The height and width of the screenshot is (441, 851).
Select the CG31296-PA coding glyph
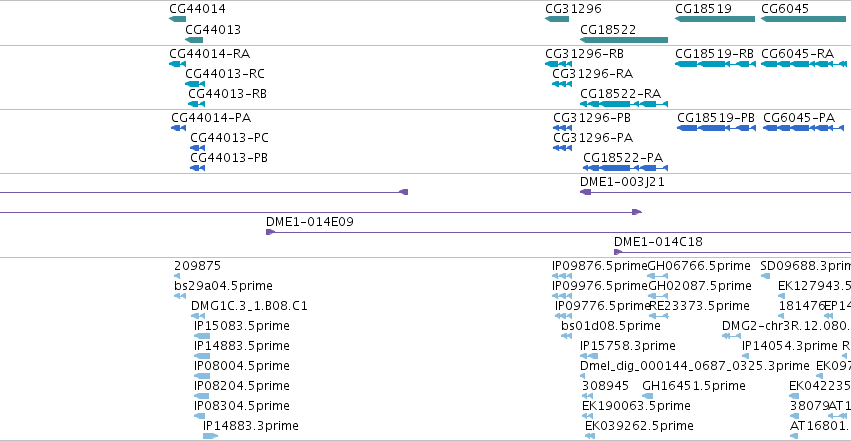[x=562, y=148]
